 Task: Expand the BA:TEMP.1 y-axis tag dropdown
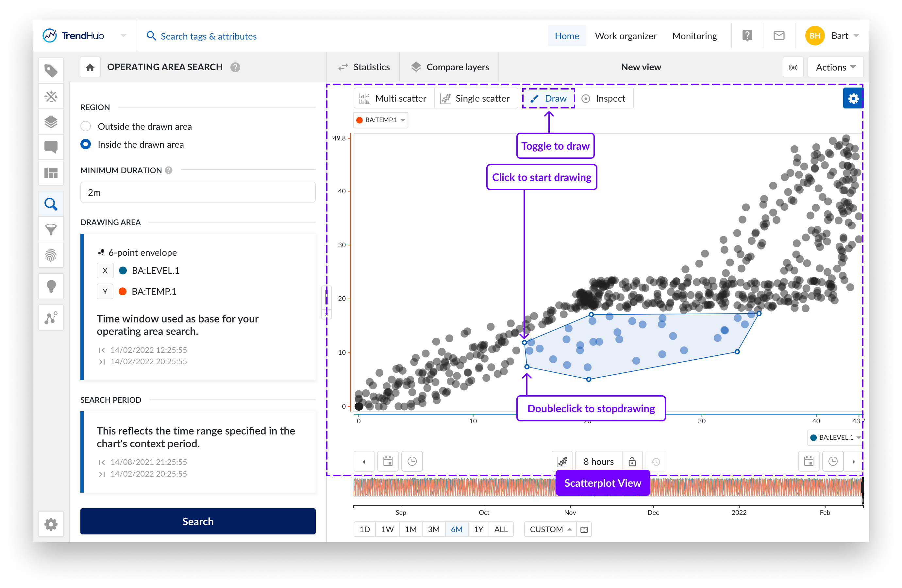click(381, 120)
